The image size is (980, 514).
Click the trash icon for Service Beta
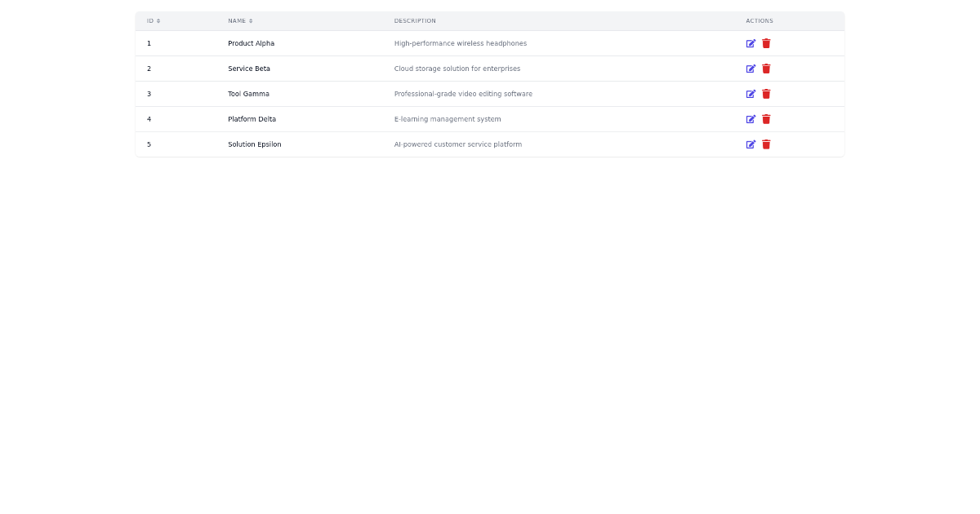tap(766, 69)
